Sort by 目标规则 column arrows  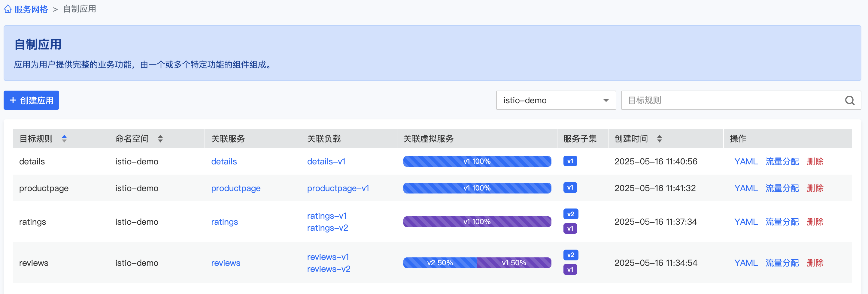coord(64,139)
